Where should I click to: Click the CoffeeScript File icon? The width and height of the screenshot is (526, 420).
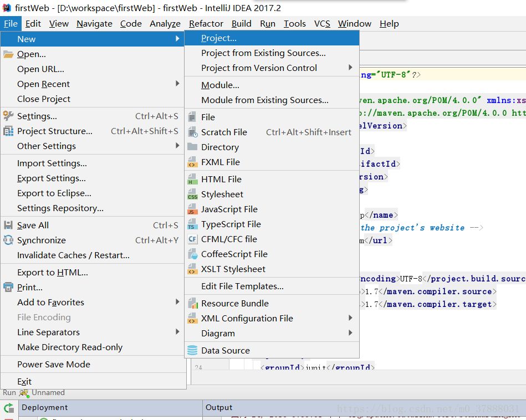[192, 254]
